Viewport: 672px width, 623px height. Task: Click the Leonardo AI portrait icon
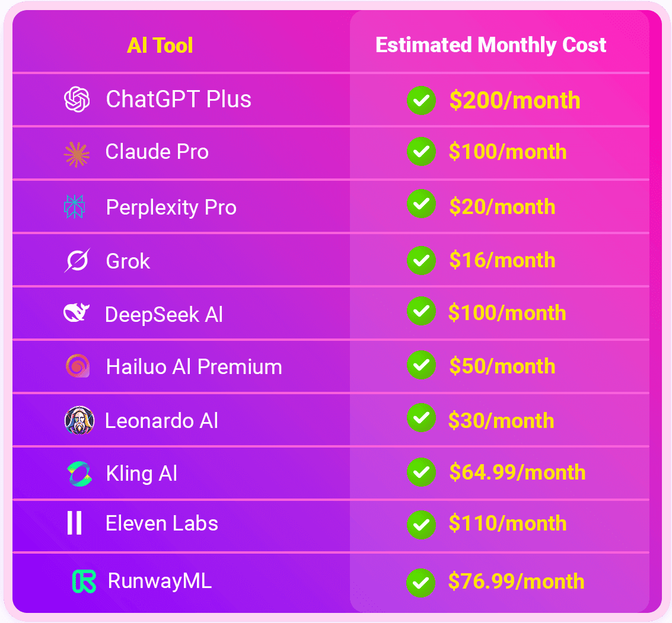[79, 420]
